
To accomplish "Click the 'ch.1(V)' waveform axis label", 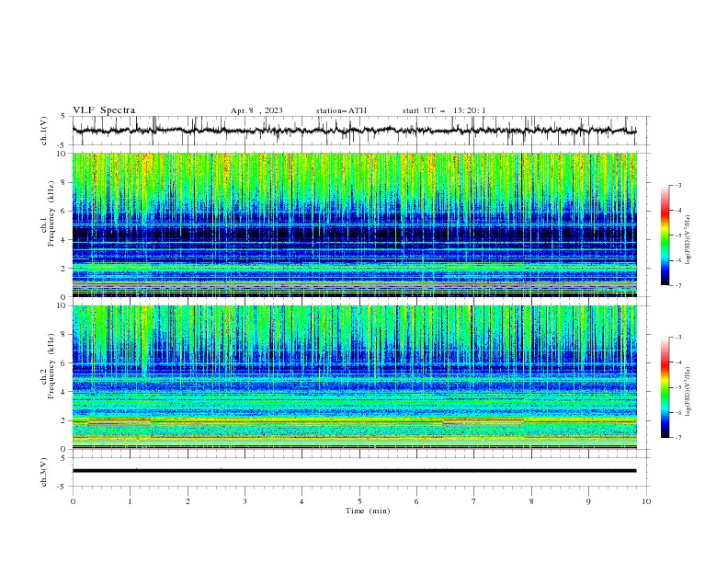I will [x=44, y=131].
